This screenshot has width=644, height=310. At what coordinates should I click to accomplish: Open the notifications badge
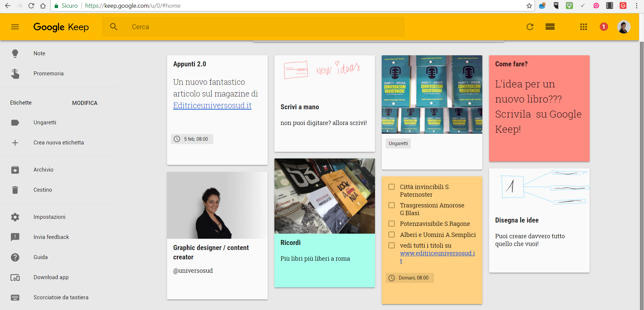[x=604, y=26]
